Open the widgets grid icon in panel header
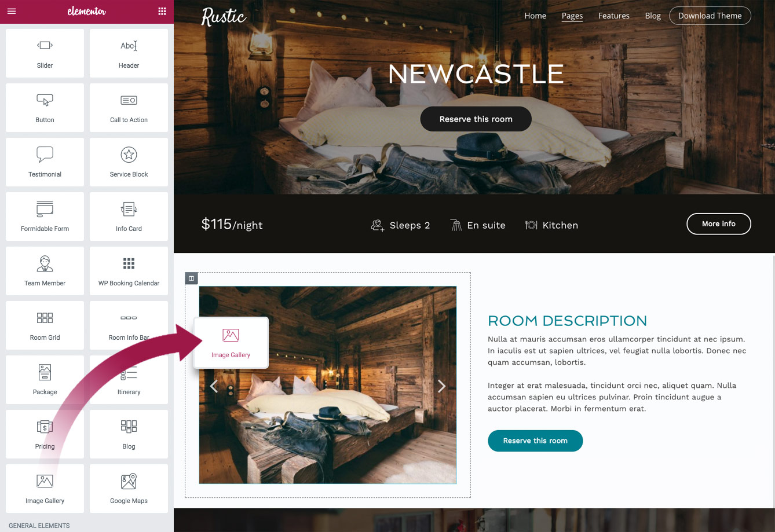 (x=162, y=11)
